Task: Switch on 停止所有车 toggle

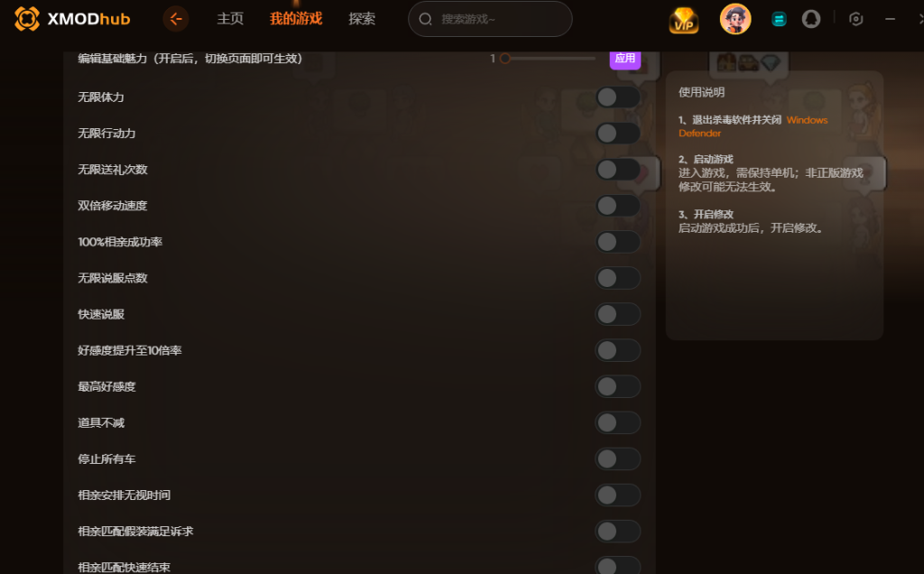Action: 617,459
